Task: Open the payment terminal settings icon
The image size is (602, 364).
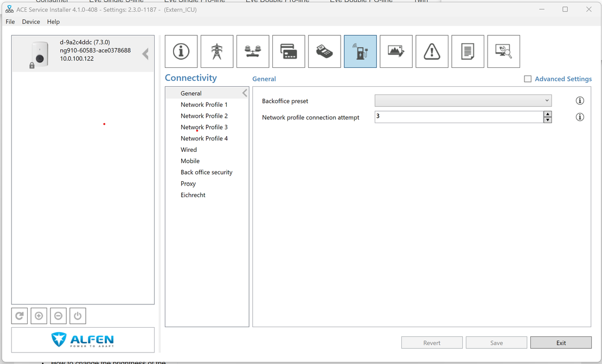Action: pos(324,52)
